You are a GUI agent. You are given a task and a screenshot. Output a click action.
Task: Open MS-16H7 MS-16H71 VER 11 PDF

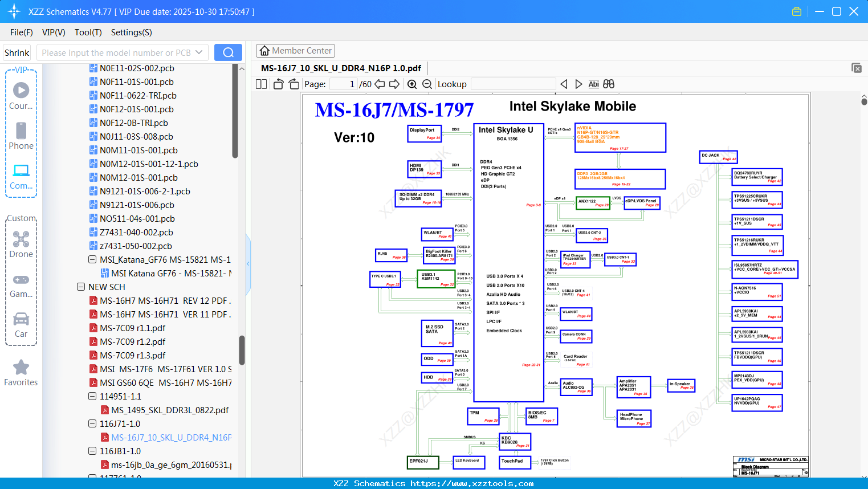click(x=160, y=315)
